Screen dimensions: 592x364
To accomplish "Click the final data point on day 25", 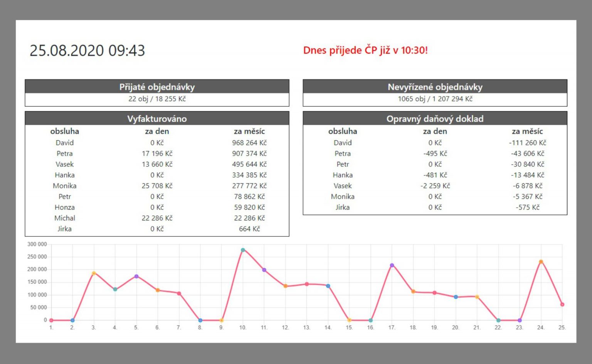I will pyautogui.click(x=563, y=304).
